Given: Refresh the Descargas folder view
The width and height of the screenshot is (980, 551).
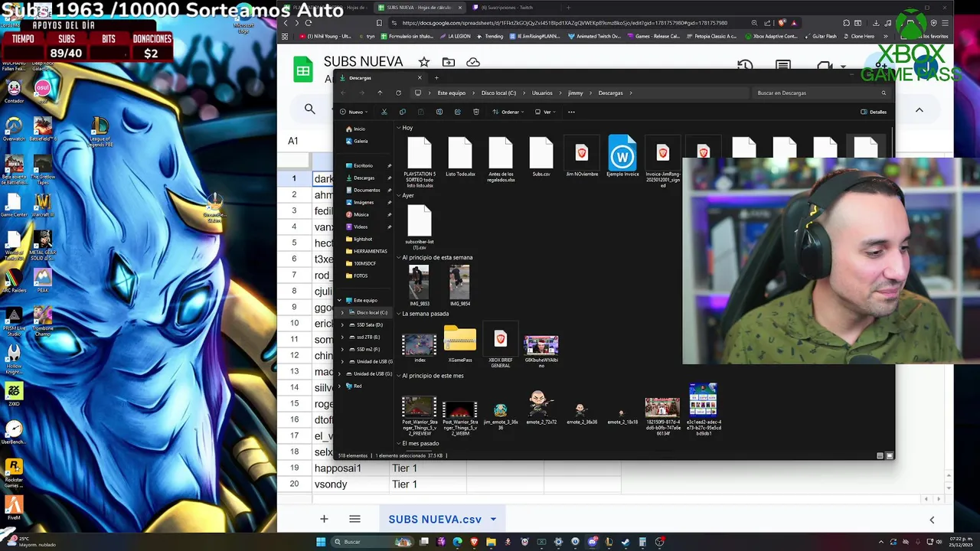Looking at the screenshot, I should tap(398, 93).
